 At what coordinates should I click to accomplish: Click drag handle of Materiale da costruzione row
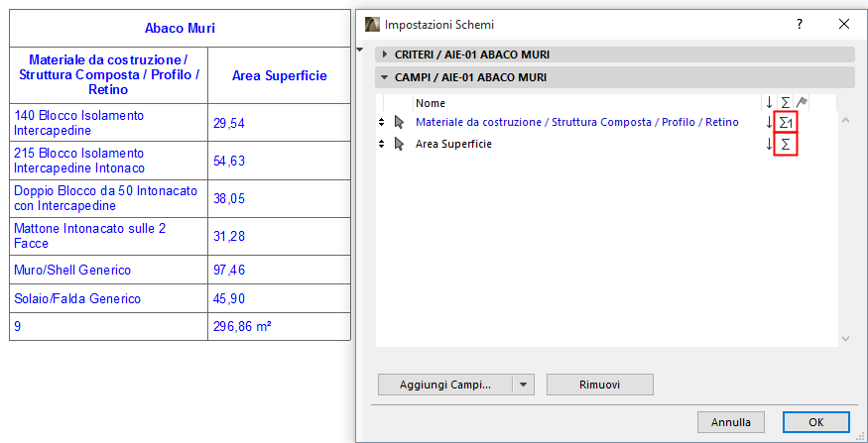(x=381, y=122)
